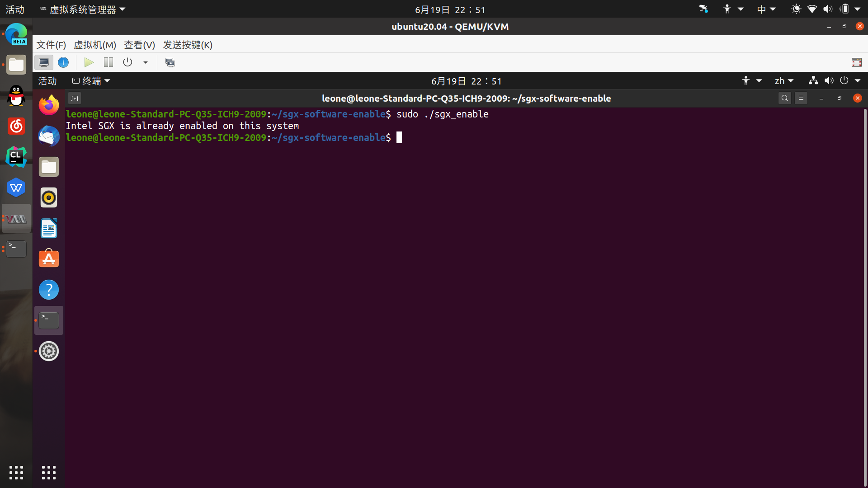The width and height of the screenshot is (868, 488).
Task: Open the guest clock 6月19日 22:51
Action: (x=466, y=81)
